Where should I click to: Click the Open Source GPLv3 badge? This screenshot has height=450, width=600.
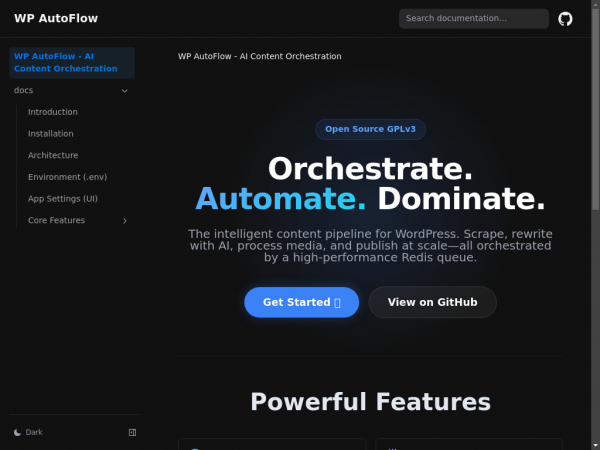coord(370,129)
